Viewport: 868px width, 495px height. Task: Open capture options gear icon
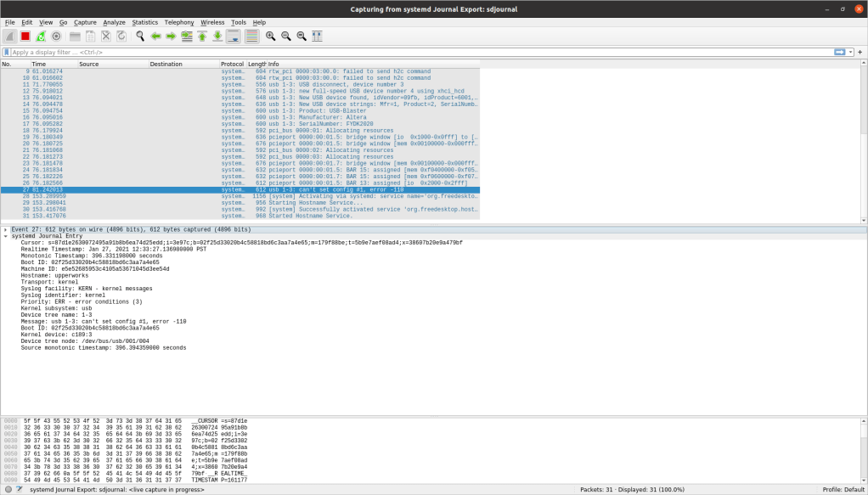[x=56, y=37]
